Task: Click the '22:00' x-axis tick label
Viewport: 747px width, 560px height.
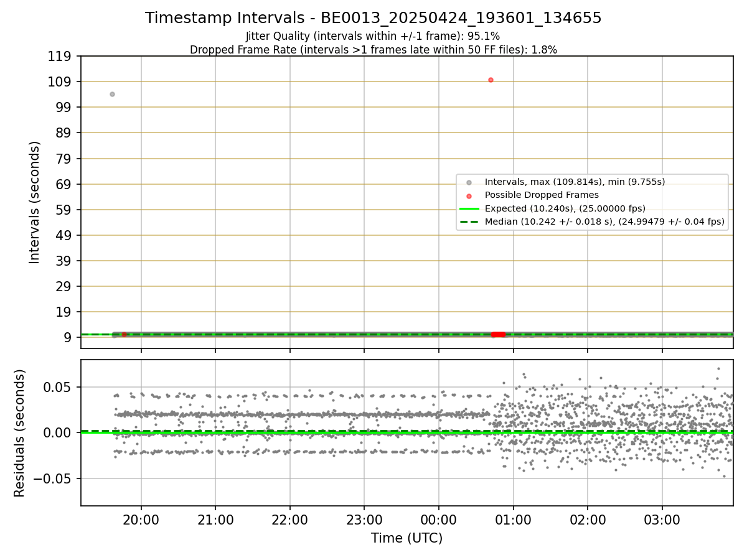Action: (x=289, y=520)
